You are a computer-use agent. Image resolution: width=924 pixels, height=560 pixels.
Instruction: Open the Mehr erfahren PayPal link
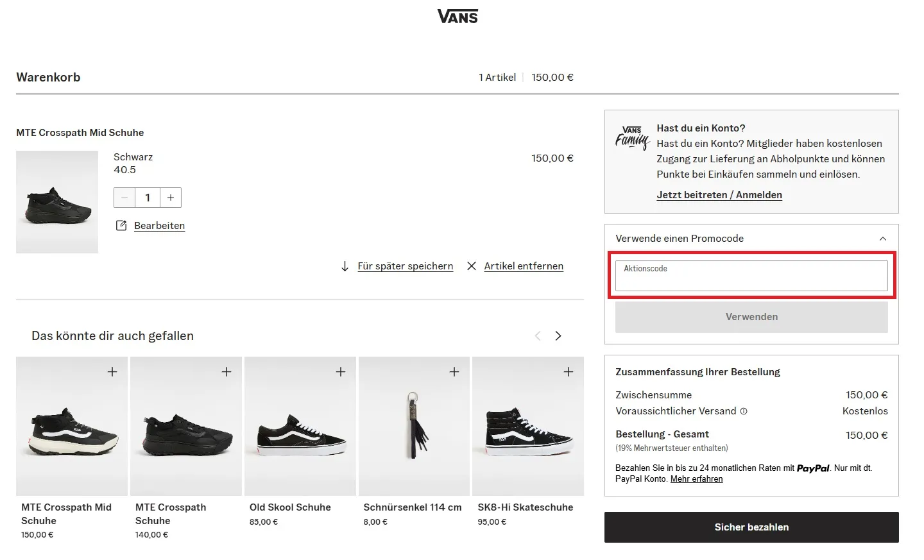[x=696, y=479]
